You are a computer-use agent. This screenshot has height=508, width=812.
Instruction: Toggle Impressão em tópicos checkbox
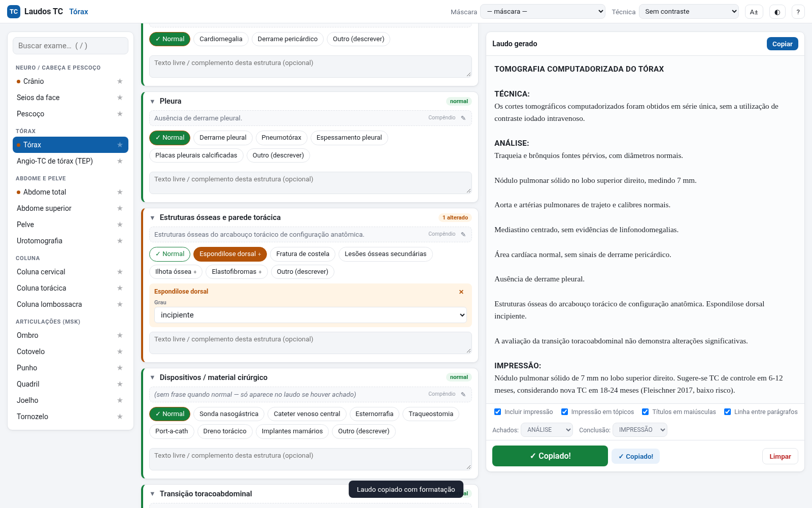click(x=564, y=412)
